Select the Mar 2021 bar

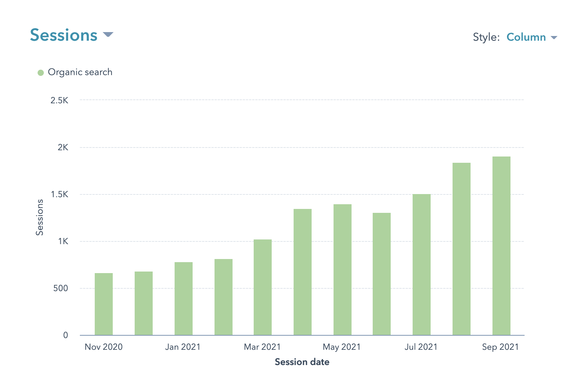[x=263, y=287]
